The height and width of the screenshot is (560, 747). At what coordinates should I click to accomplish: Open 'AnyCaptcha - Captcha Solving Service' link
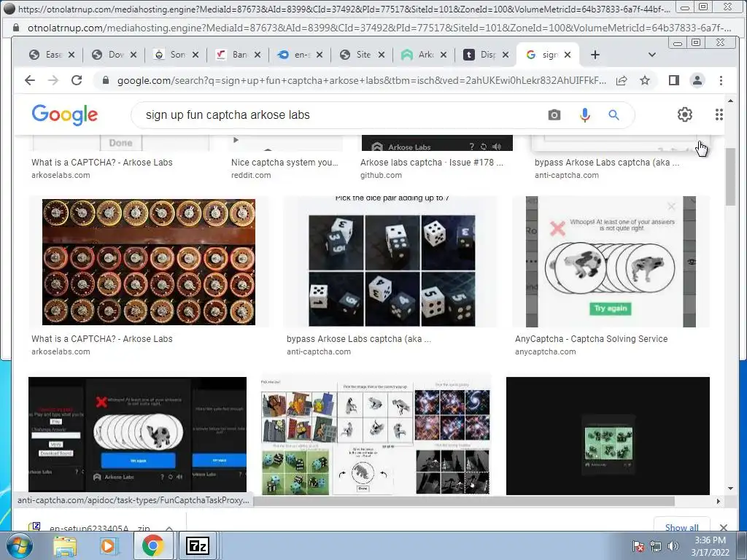tap(591, 339)
